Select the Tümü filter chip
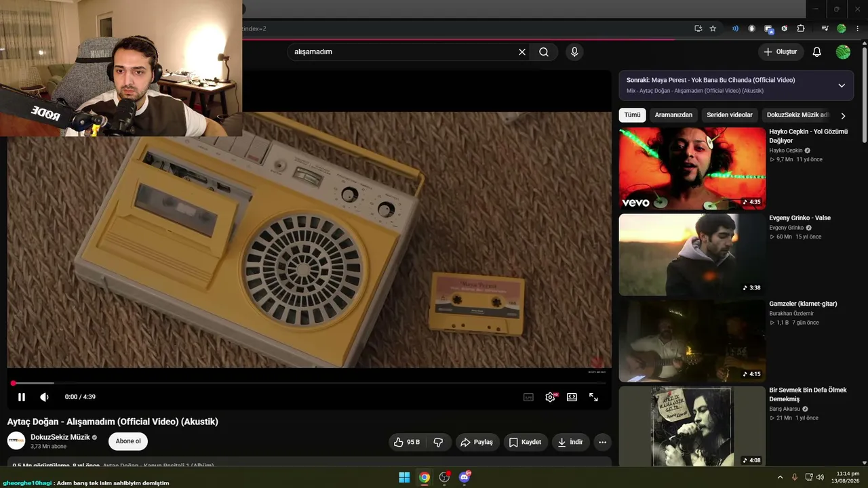The height and width of the screenshot is (488, 868). pos(632,115)
